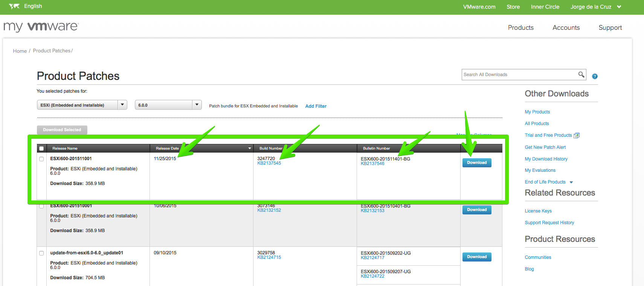
Task: Expand End of Life Products arrow
Action: 571,182
